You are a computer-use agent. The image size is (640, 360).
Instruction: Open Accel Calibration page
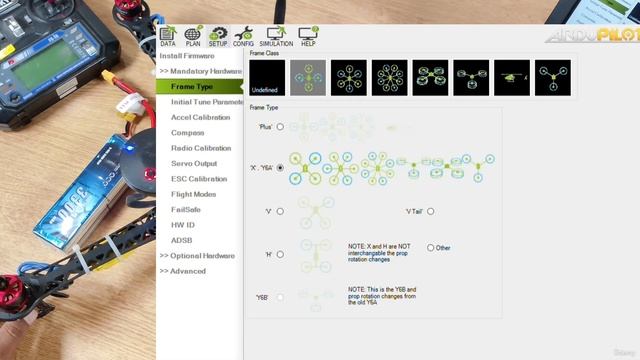(200, 118)
